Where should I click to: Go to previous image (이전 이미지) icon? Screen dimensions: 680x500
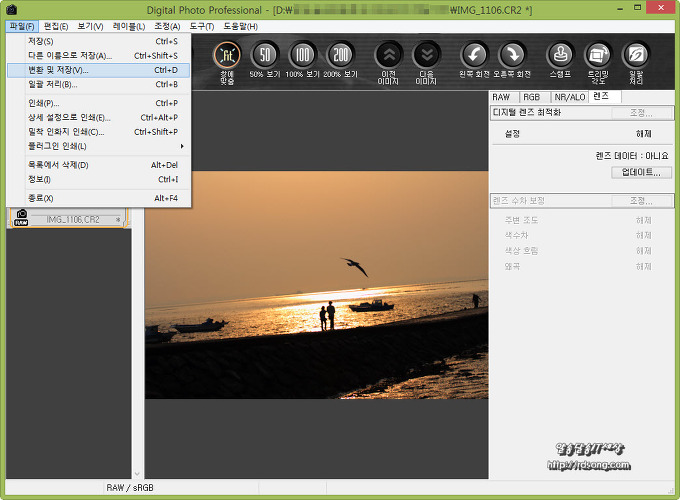(x=389, y=55)
